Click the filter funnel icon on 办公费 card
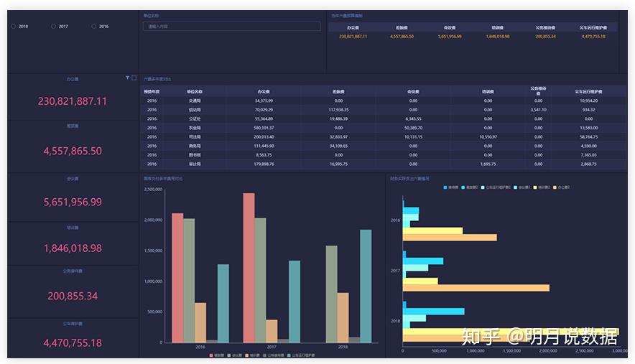This screenshot has height=364, width=635. tap(128, 78)
